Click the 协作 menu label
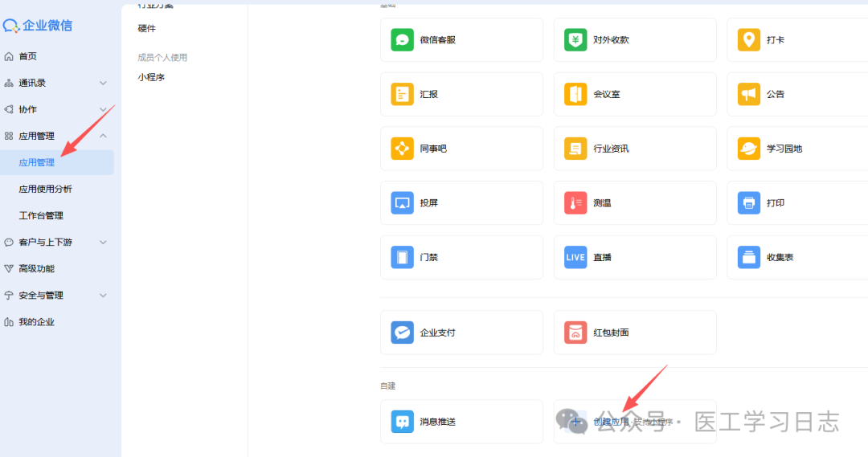Viewport: 868px width, 457px height. click(x=27, y=109)
